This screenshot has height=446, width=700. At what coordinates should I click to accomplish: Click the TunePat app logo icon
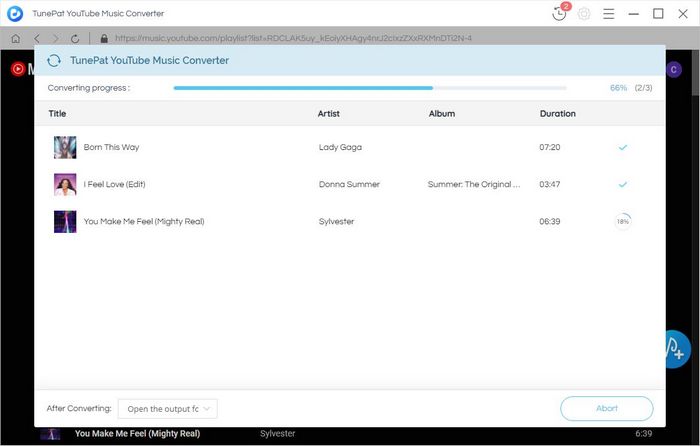tap(15, 13)
